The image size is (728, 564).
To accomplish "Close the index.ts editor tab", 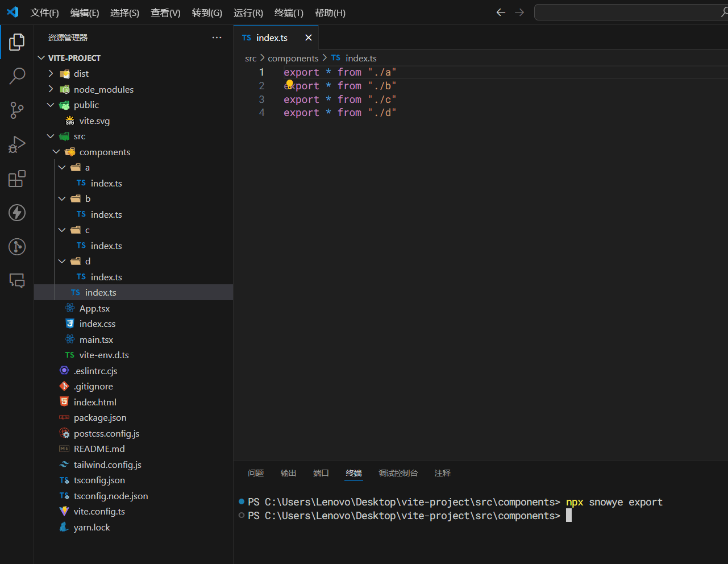I will [309, 38].
